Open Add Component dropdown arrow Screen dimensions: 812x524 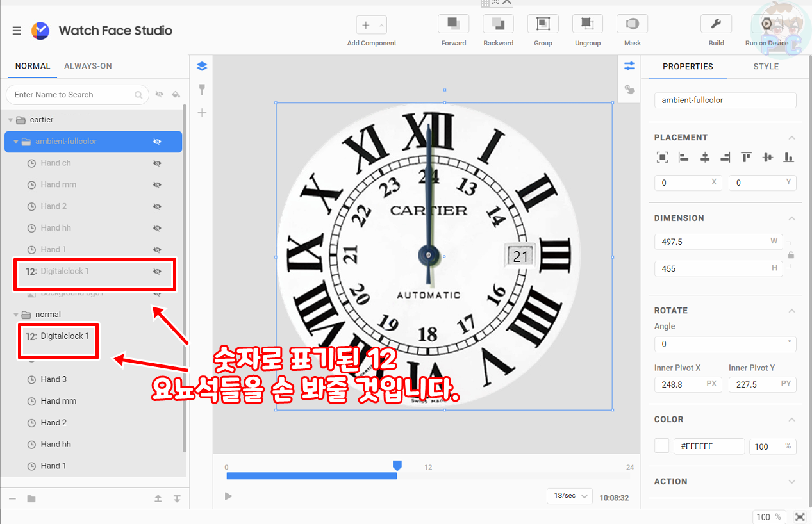point(382,26)
